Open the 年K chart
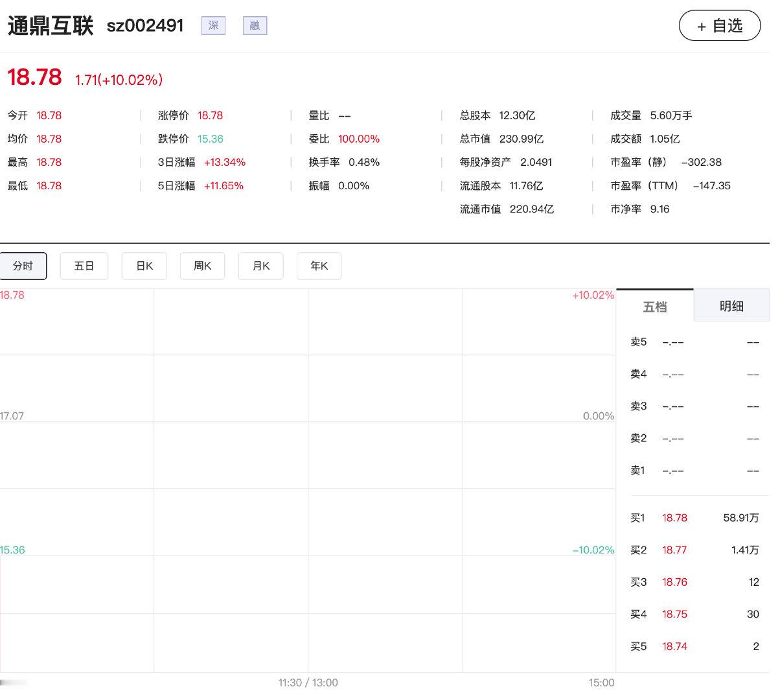 319,266
